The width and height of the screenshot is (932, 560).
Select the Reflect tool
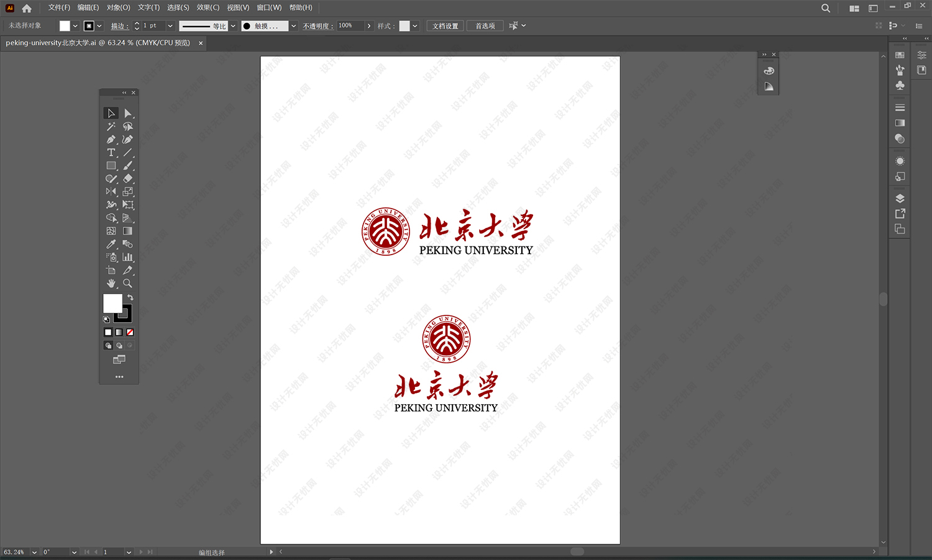[x=111, y=191]
